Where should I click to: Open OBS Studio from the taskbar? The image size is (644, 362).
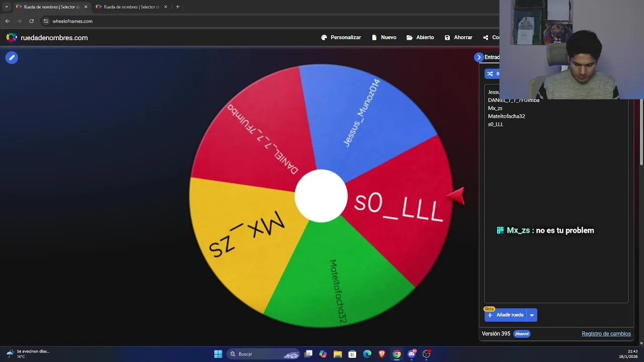[426, 354]
